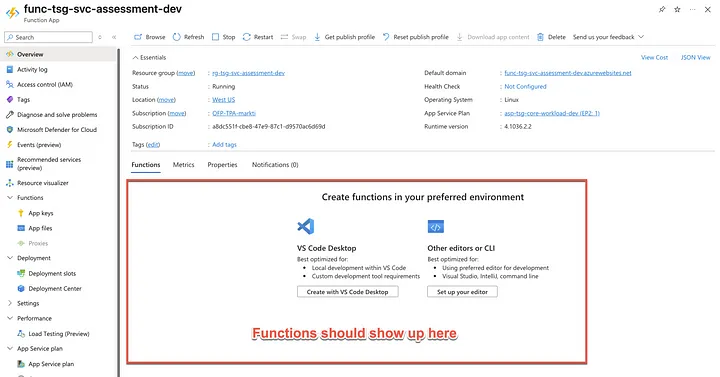Open the App Service Plan link
The image size is (720, 377).
(552, 113)
